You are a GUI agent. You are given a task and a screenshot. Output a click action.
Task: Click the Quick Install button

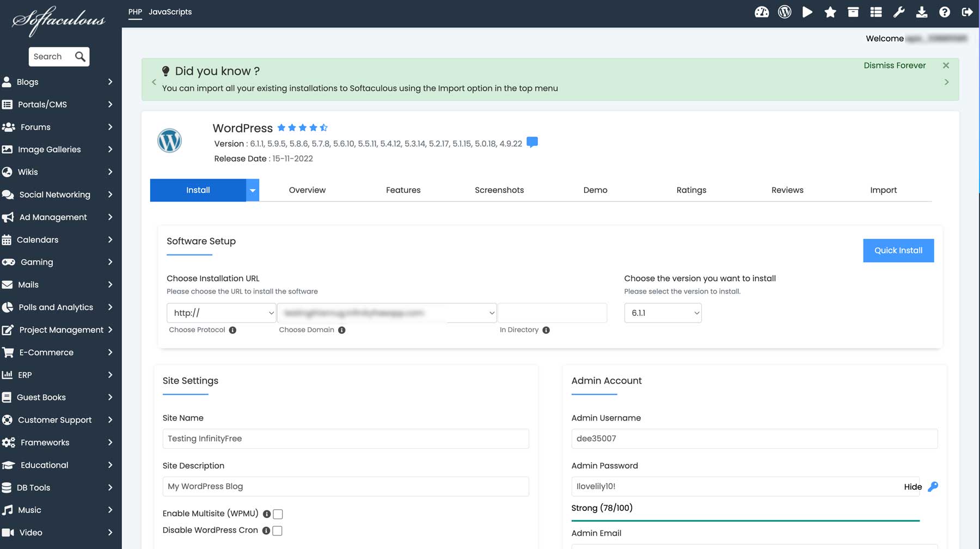(898, 250)
